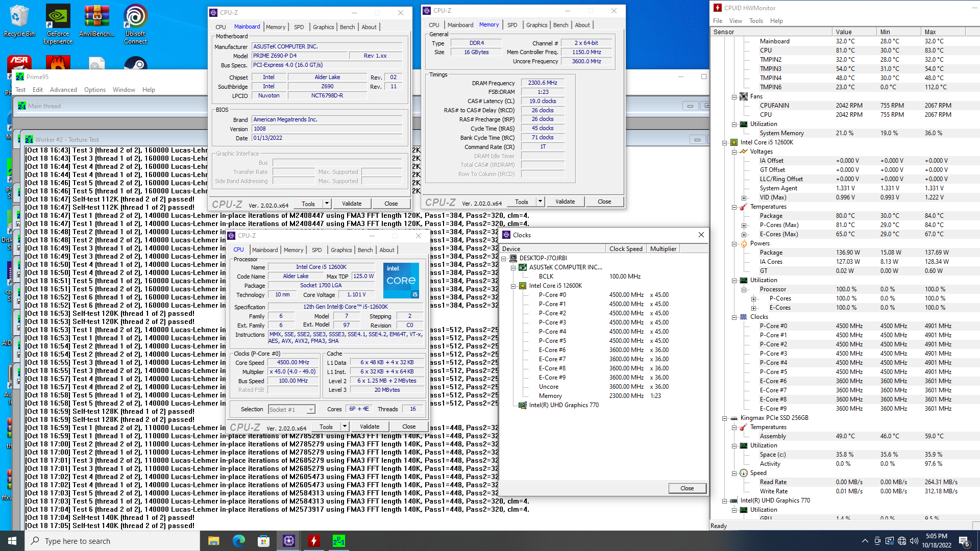Open the network tray icon
Screen dimensions: 980x551
[901, 541]
